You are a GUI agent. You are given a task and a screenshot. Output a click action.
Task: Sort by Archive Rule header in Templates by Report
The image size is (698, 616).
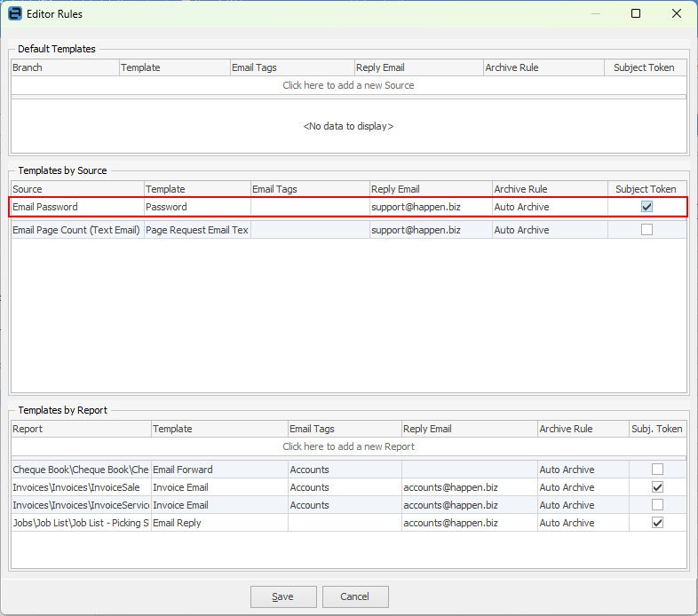[583, 429]
